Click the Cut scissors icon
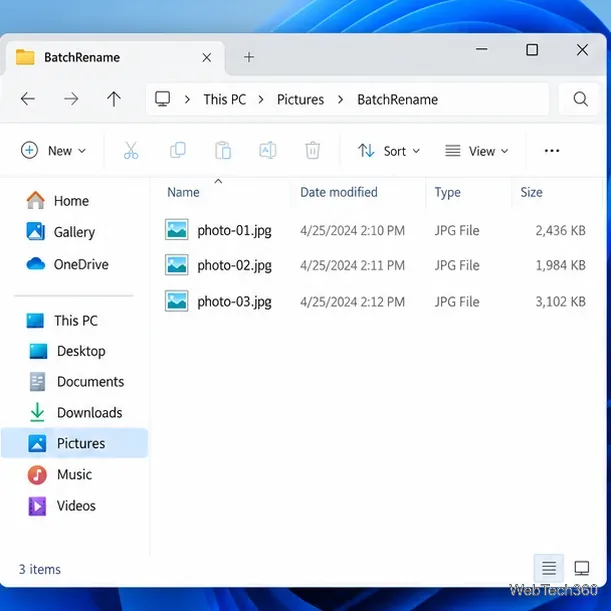The width and height of the screenshot is (611, 611). pos(131,150)
